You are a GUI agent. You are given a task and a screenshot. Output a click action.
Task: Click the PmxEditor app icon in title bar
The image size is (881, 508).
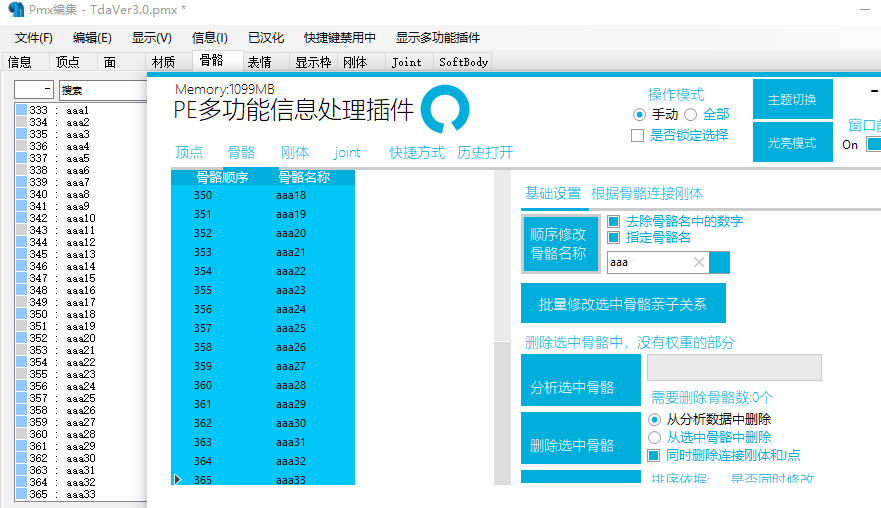(x=16, y=9)
